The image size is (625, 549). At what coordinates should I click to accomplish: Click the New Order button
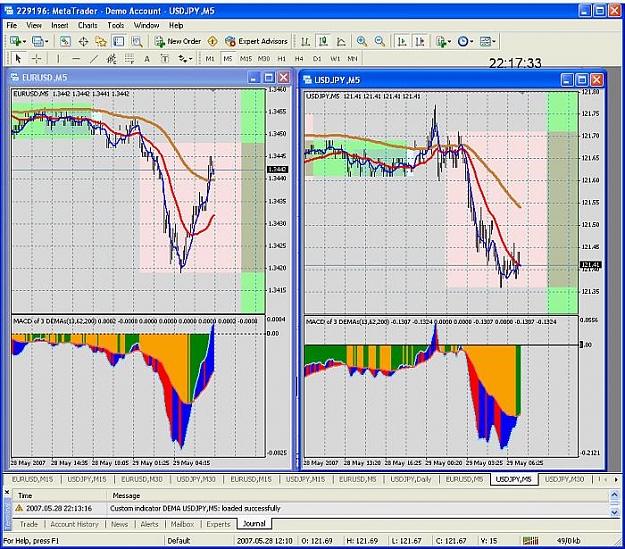pos(177,41)
